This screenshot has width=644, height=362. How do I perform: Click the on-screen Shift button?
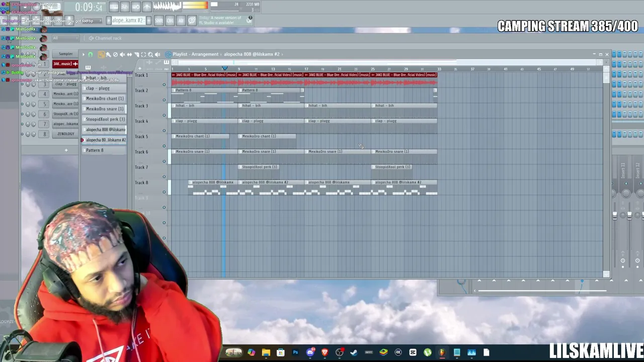(x=159, y=21)
